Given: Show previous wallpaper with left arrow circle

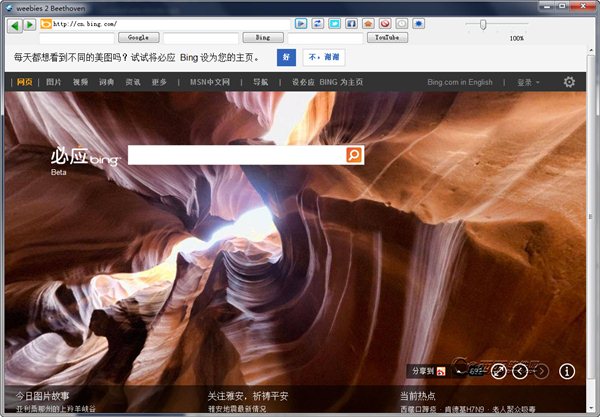Looking at the screenshot, I should [520, 371].
